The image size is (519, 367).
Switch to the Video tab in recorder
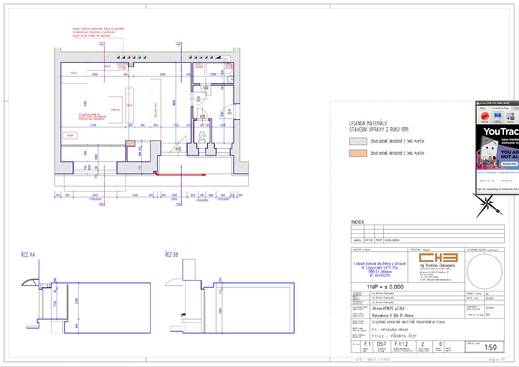pos(482,108)
